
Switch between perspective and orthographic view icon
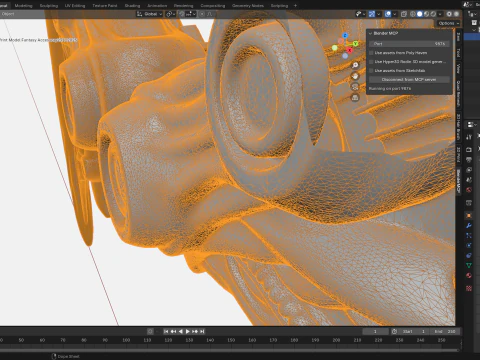coord(355,98)
